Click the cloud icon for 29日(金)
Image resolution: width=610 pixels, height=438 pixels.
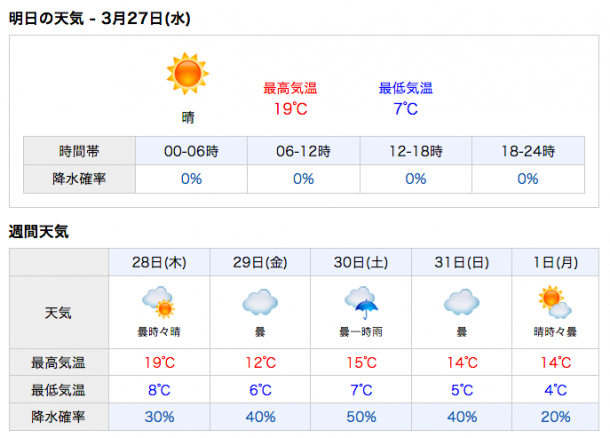pos(260,302)
